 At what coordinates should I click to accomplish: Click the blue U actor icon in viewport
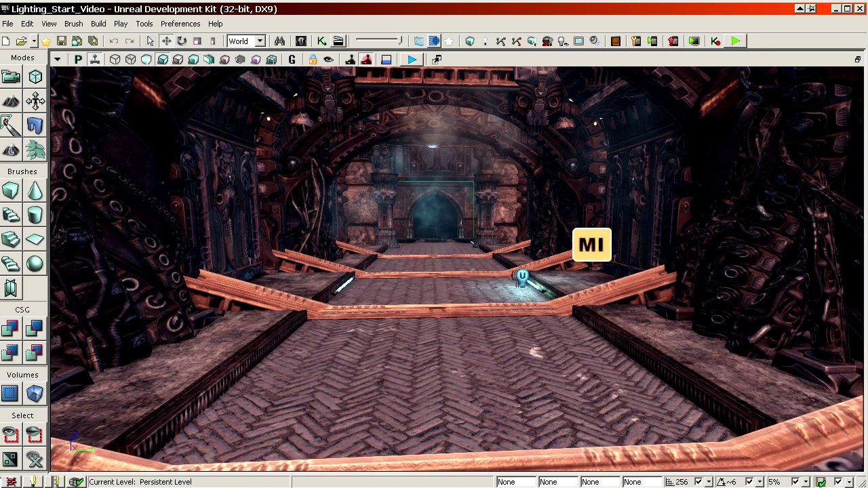(522, 276)
